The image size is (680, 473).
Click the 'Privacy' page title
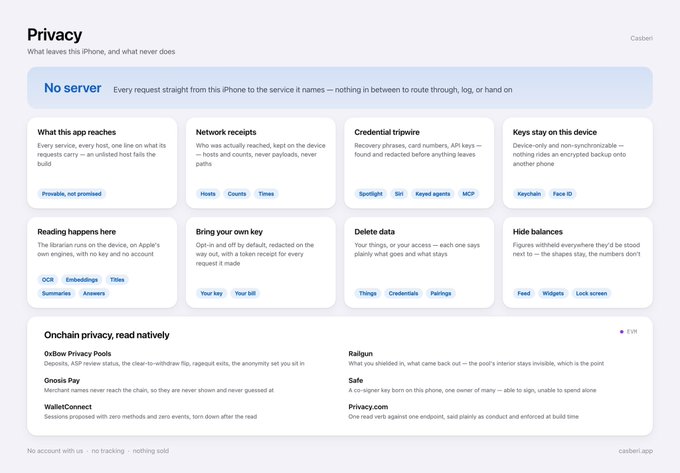click(x=54, y=35)
